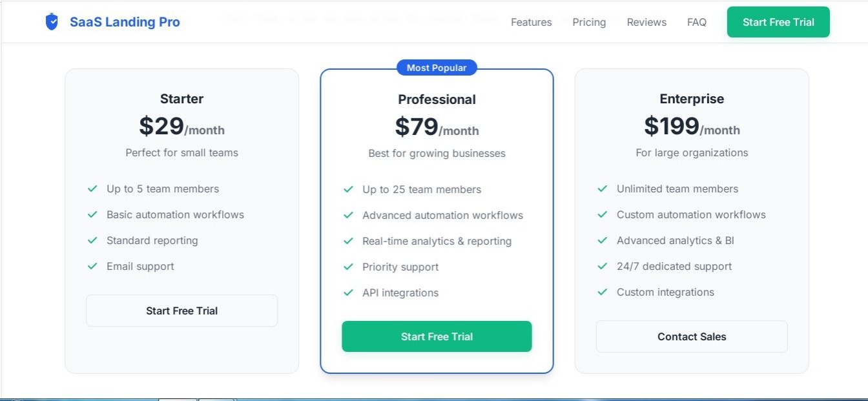Start the free trial on the Starter plan
This screenshot has height=401, width=868.
[181, 311]
